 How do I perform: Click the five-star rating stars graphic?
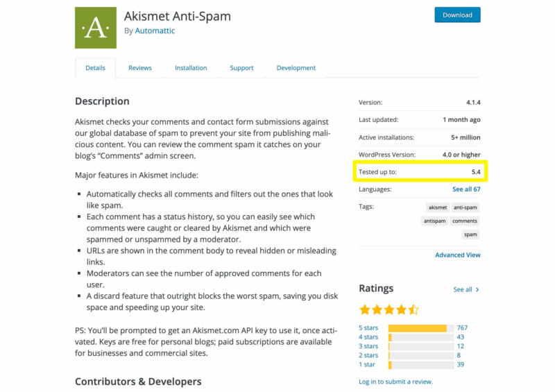[x=388, y=309]
